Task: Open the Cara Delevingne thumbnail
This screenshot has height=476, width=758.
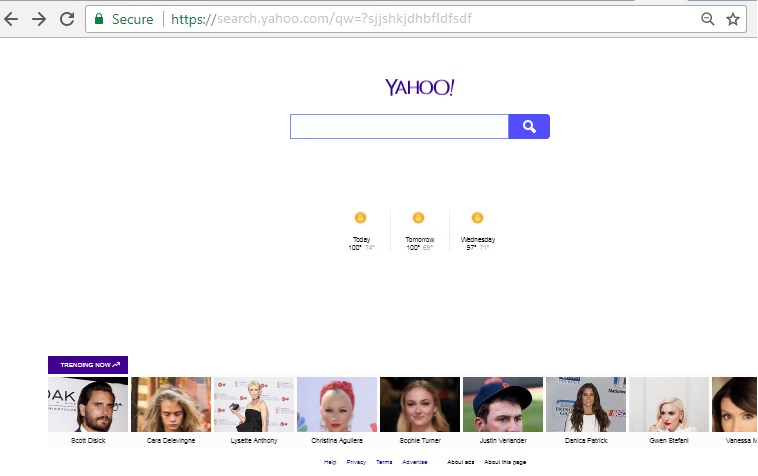Action: [x=171, y=404]
